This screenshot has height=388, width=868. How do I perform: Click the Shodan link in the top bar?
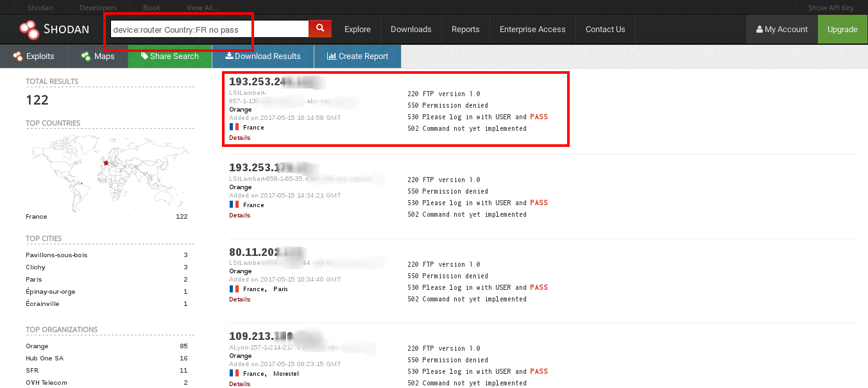40,8
